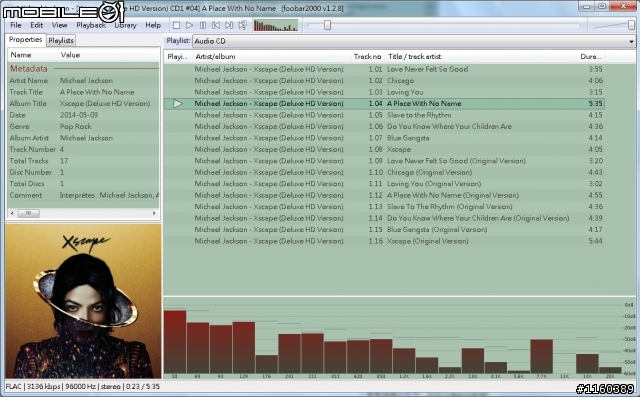The width and height of the screenshot is (640, 397).
Task: Click the Stop playback button
Action: (176, 25)
